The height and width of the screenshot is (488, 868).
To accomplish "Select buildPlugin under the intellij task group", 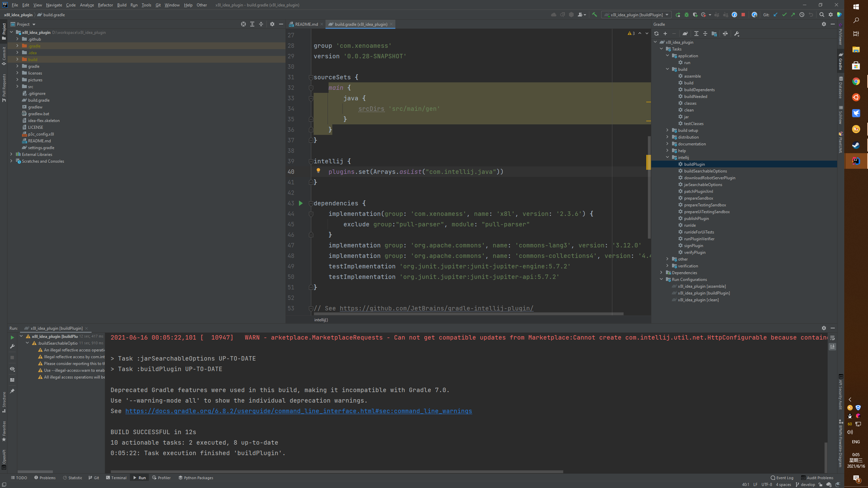I will [695, 164].
